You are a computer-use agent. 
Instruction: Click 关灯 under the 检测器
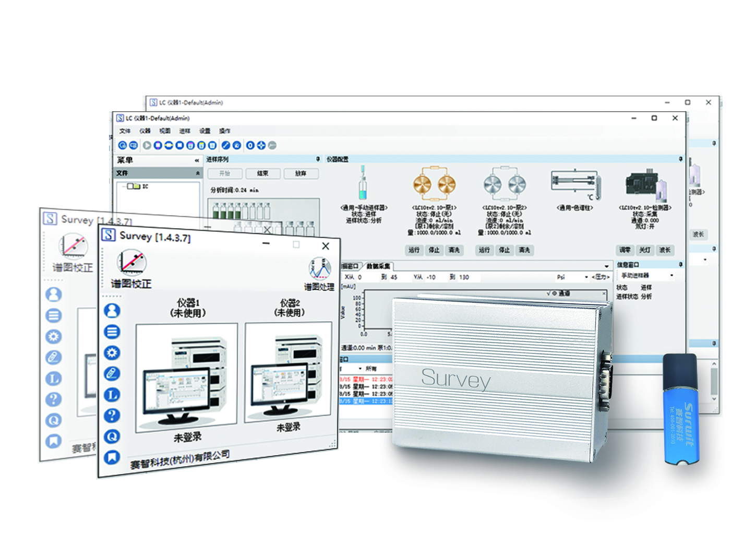tap(645, 250)
